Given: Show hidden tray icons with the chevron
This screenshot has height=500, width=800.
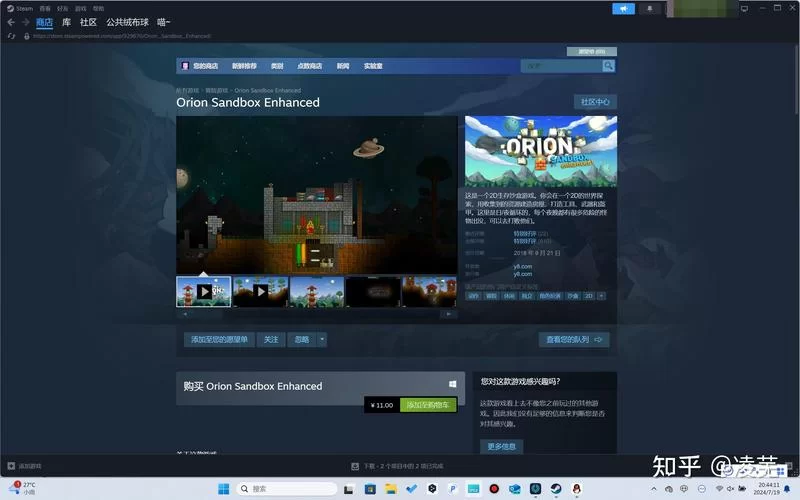Looking at the screenshot, I should 654,489.
